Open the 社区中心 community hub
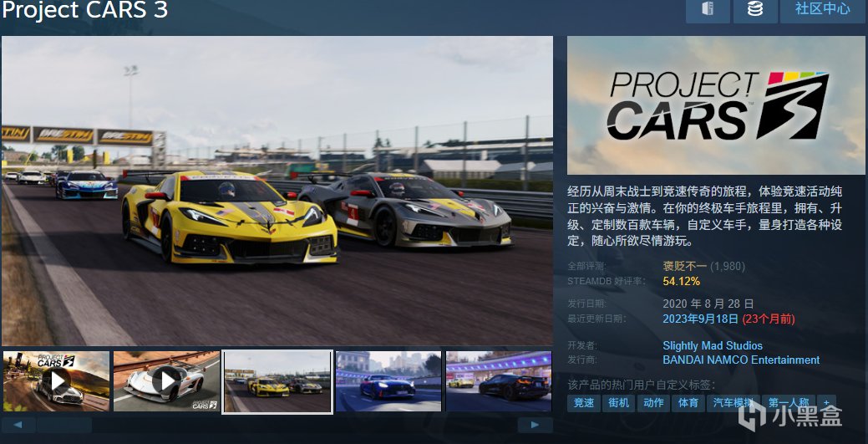868x444 pixels. pyautogui.click(x=823, y=10)
